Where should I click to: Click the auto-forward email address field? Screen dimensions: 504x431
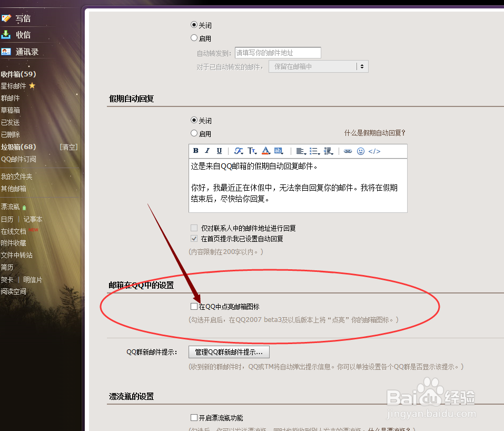click(x=278, y=53)
